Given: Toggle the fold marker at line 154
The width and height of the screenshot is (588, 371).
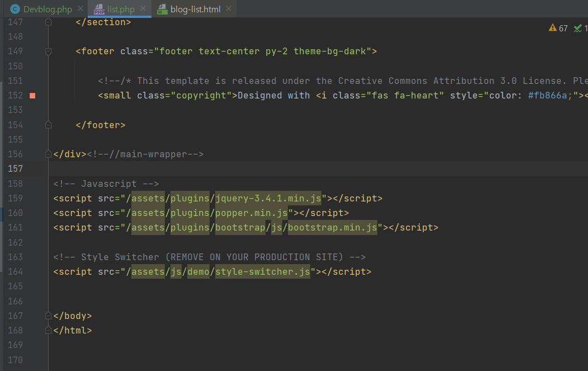Looking at the screenshot, I should coord(49,125).
